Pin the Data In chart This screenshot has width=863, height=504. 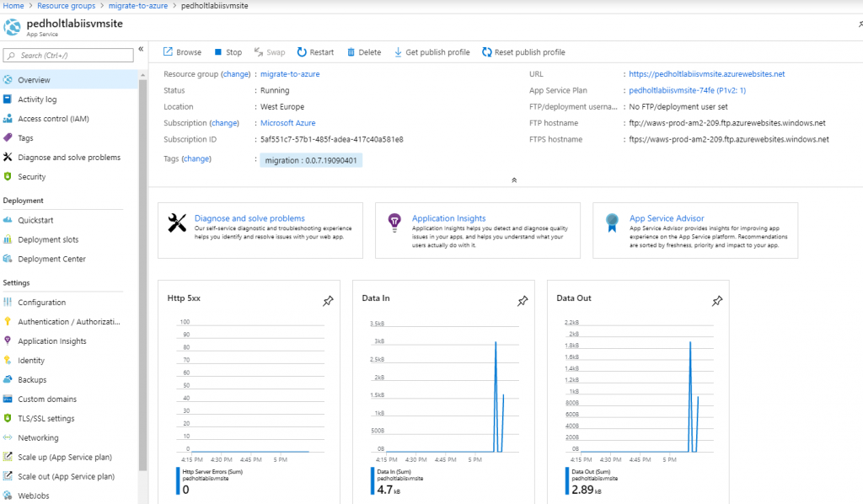[523, 301]
